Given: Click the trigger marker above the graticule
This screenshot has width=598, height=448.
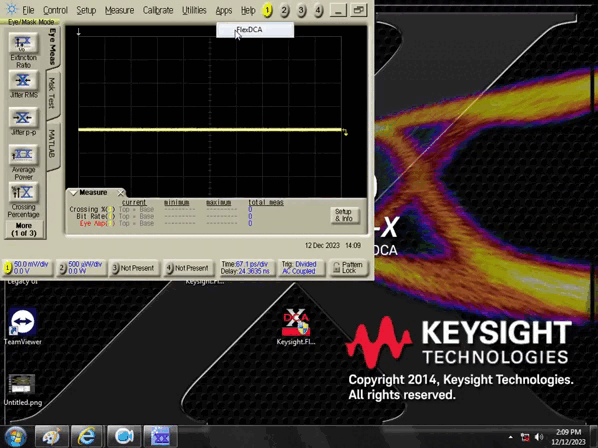Looking at the screenshot, I should tap(79, 32).
